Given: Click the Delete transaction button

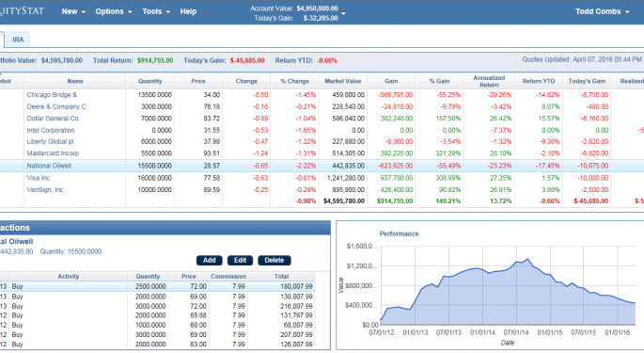Looking at the screenshot, I should tap(274, 260).
